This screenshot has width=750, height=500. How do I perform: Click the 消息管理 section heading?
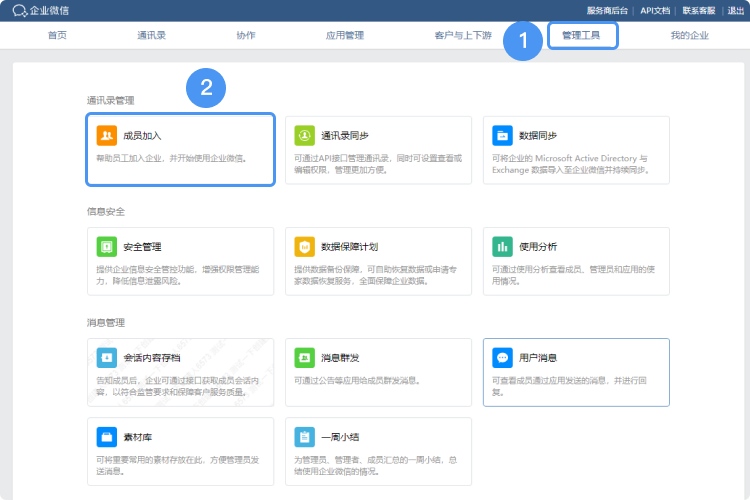tap(106, 322)
